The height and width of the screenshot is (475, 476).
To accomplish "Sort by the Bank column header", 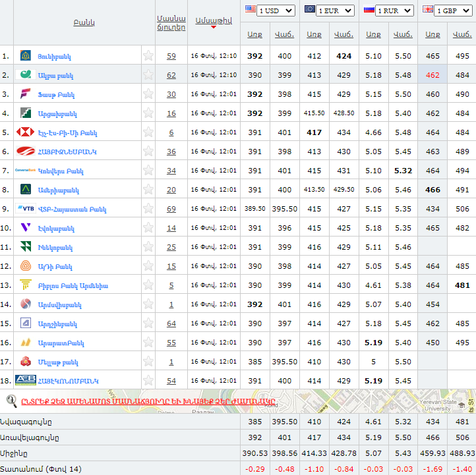I will click(84, 23).
